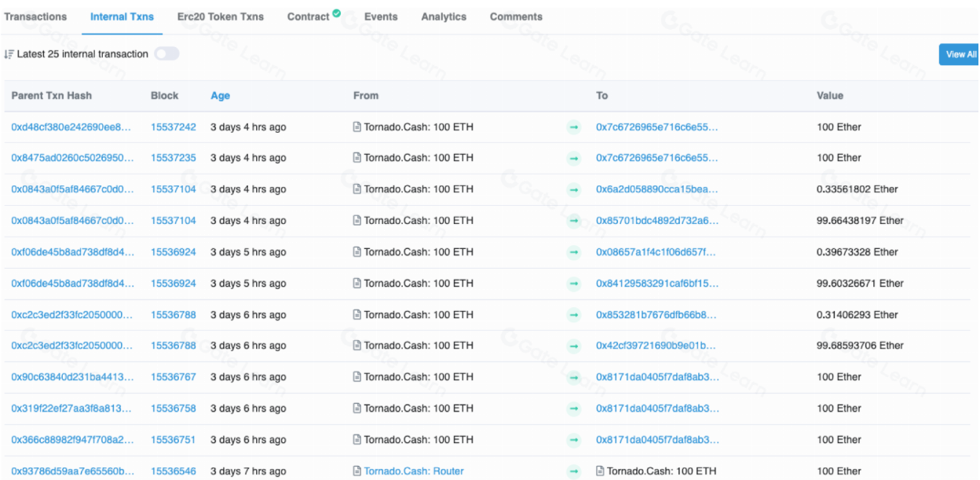Click the document icon in the To column of the last row
The height and width of the screenshot is (480, 980).
[601, 471]
